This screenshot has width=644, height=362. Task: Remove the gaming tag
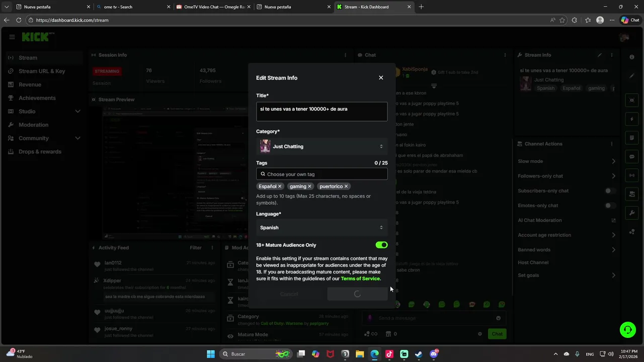pos(309,187)
